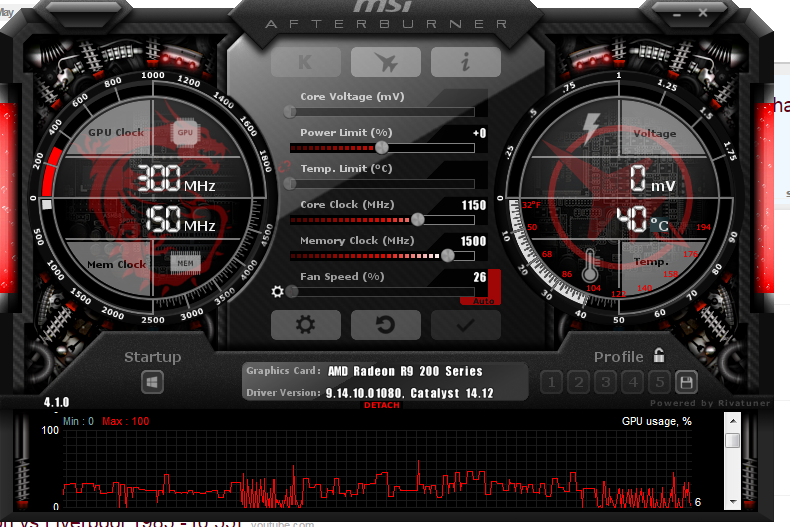Viewport: 790px width, 527px height.
Task: Toggle fan speed Auto button
Action: tap(484, 301)
